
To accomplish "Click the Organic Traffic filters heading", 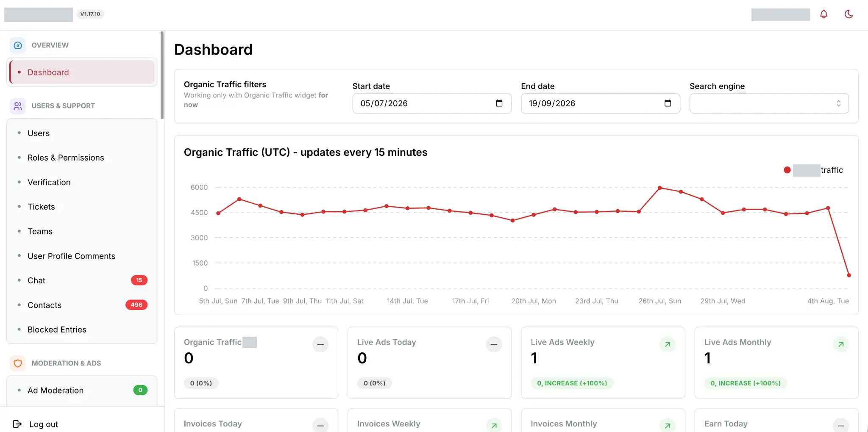I will [x=225, y=84].
